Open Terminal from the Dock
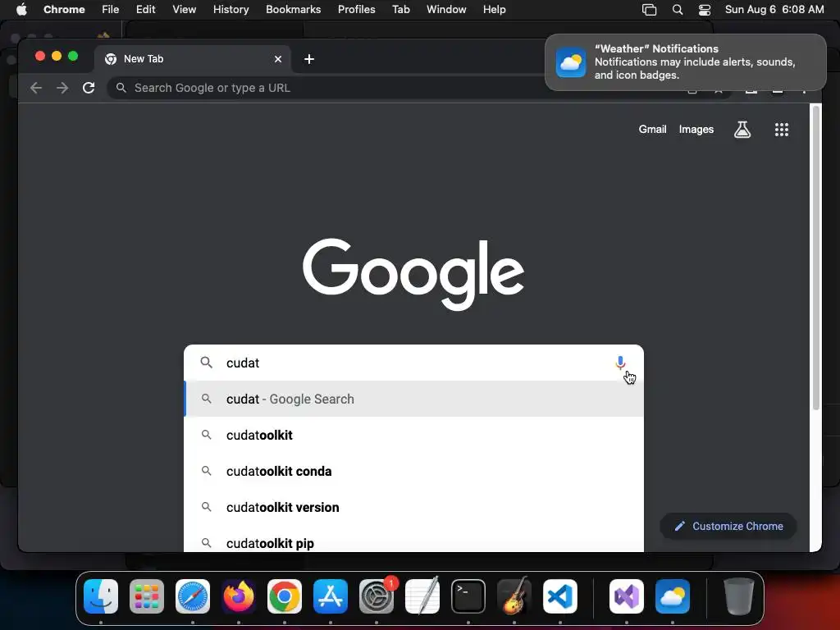Viewport: 840px width, 630px height. (x=468, y=596)
